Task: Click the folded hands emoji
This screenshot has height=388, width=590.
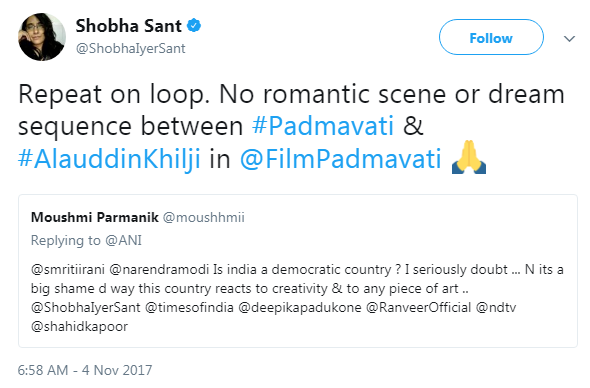Action: point(469,157)
